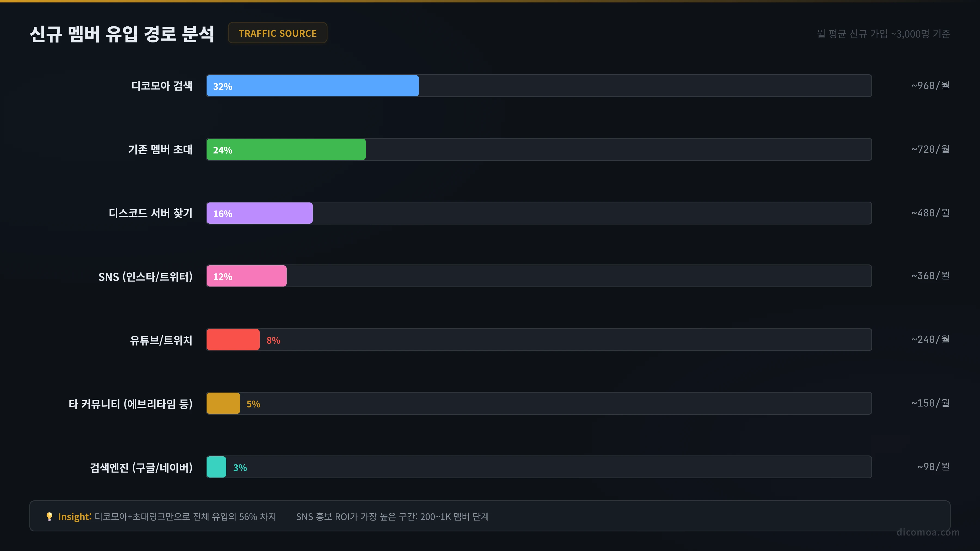This screenshot has width=980, height=551.
Task: Click the 신규 멤버 유입 경로 분석 title
Action: coord(122,33)
